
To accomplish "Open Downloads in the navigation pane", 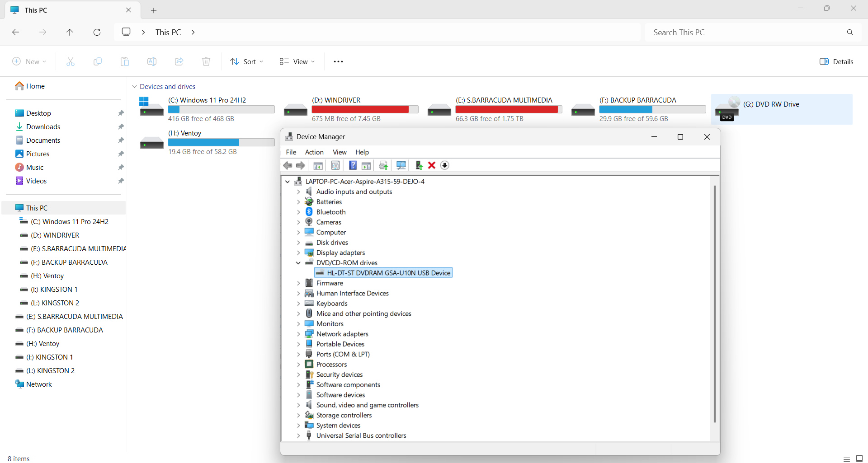I will point(43,127).
